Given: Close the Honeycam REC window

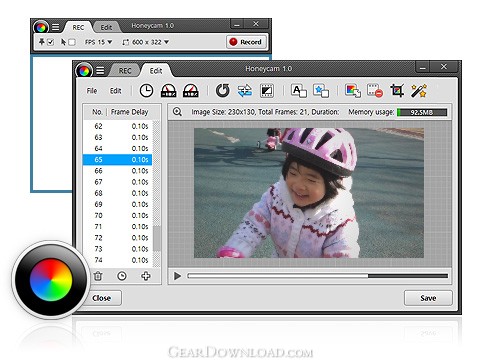Looking at the screenshot, I should [x=256, y=24].
